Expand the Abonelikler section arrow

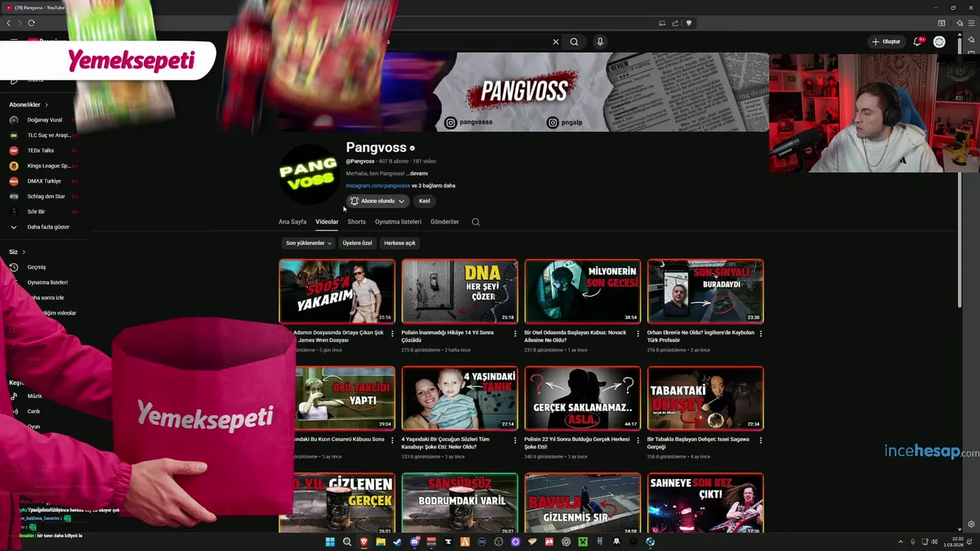pos(46,105)
